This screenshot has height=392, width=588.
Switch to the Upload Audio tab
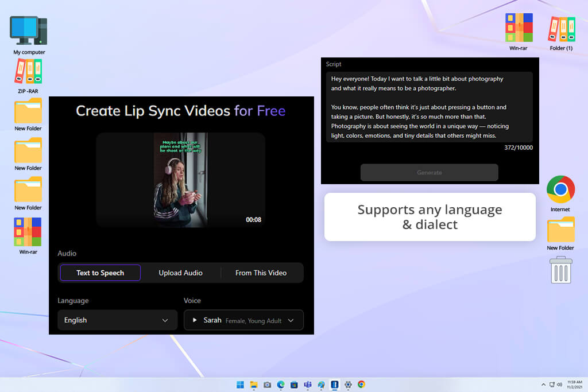coord(180,273)
